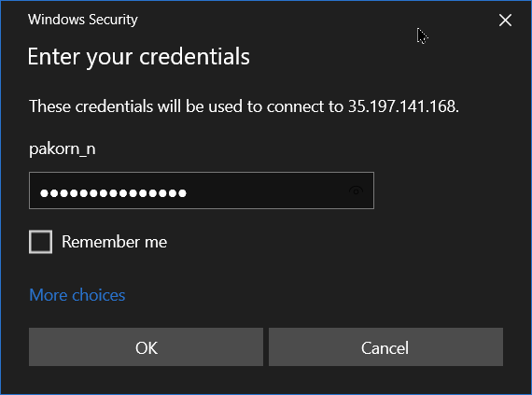Screen dimensions: 532x395
Task: Open the More choices link
Action: 77,295
